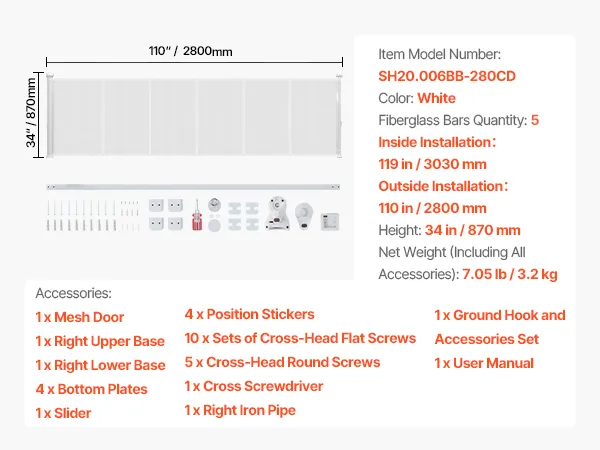Image resolution: width=600 pixels, height=450 pixels.
Task: Click the 4 x Position Stickers entry
Action: [250, 314]
